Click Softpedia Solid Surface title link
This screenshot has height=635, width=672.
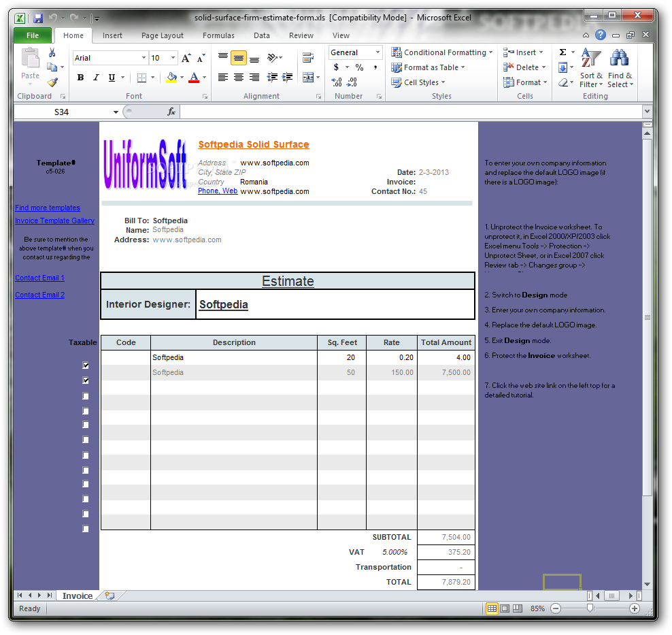click(x=253, y=144)
